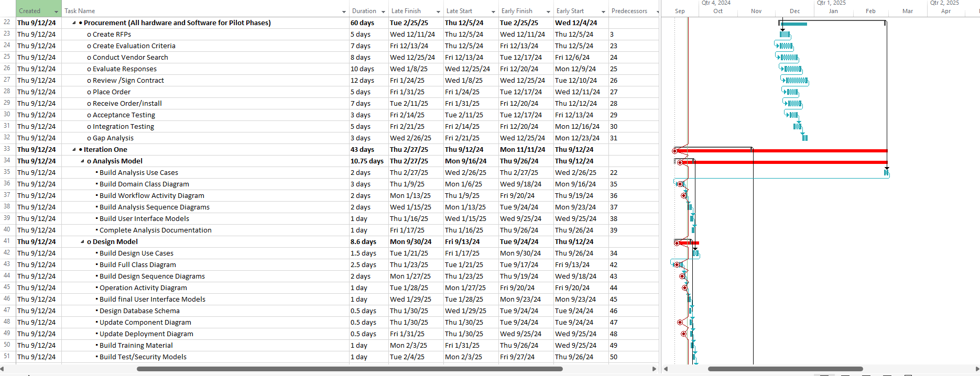The height and width of the screenshot is (376, 980).
Task: Click the Gantt scrollbar left arrow
Action: point(666,369)
